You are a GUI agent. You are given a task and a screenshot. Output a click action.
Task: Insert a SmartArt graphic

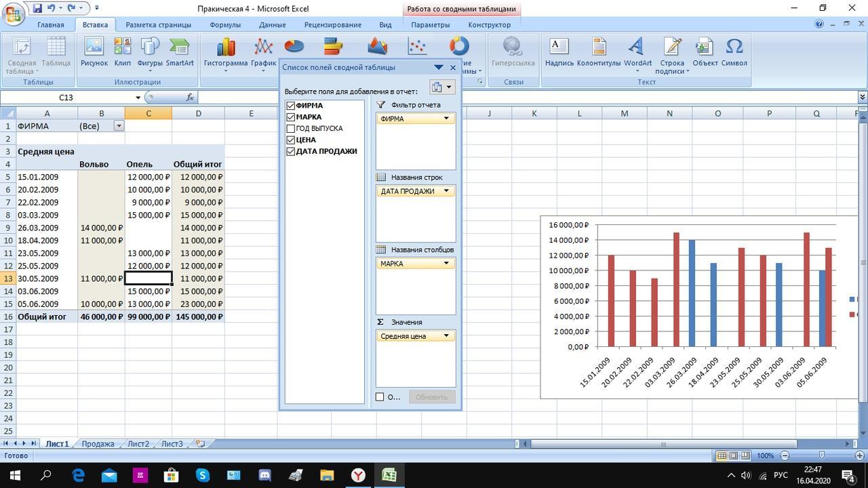click(180, 52)
